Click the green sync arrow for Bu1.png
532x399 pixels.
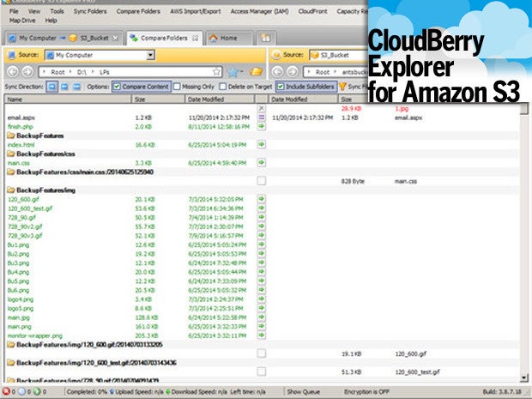261,245
